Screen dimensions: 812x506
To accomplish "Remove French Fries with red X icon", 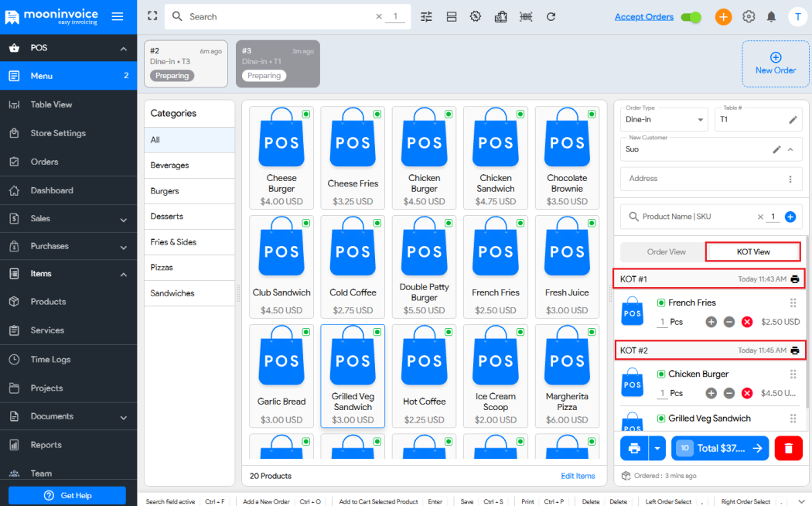I will click(x=747, y=322).
